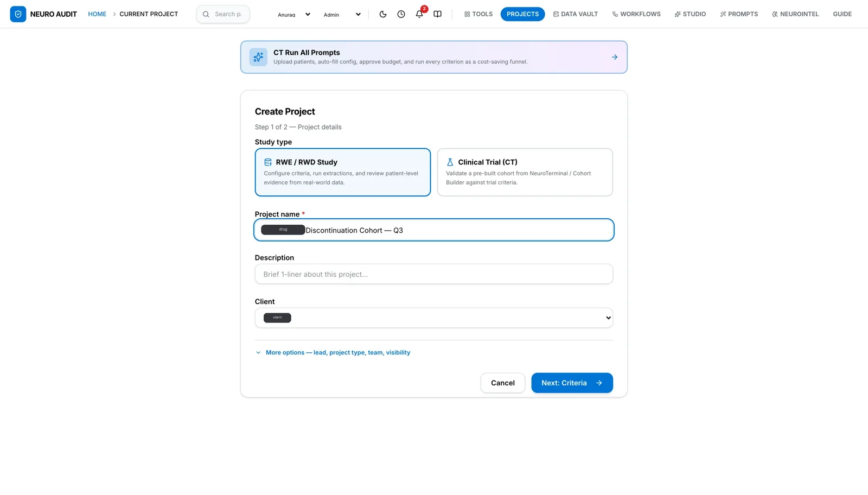Toggle dark mode moon icon
Viewport: 868px width, 495px height.
[x=383, y=14]
